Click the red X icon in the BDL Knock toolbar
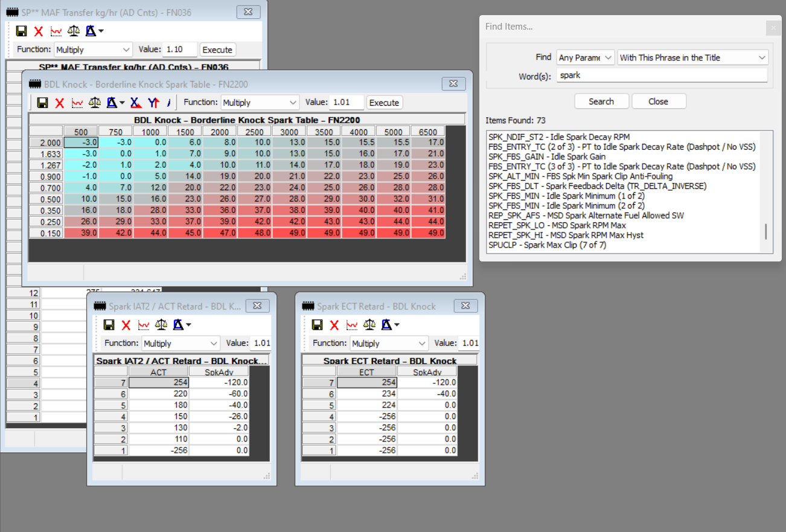This screenshot has width=786, height=532. pyautogui.click(x=60, y=103)
